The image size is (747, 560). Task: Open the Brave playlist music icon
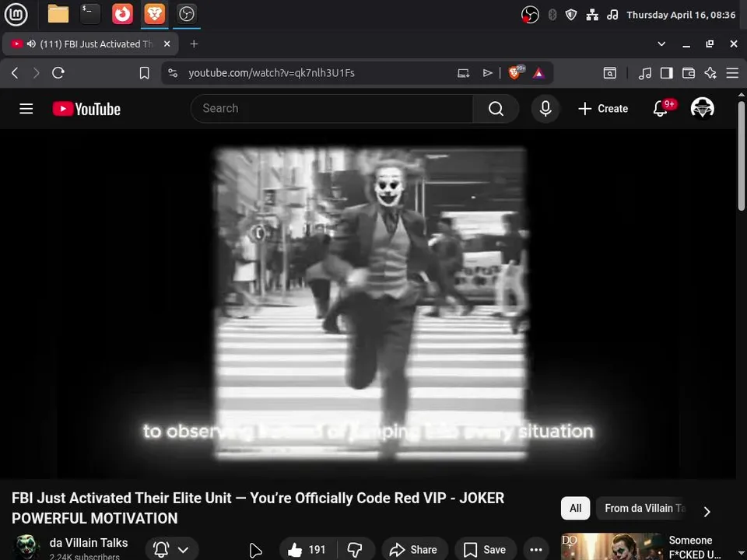tap(644, 73)
